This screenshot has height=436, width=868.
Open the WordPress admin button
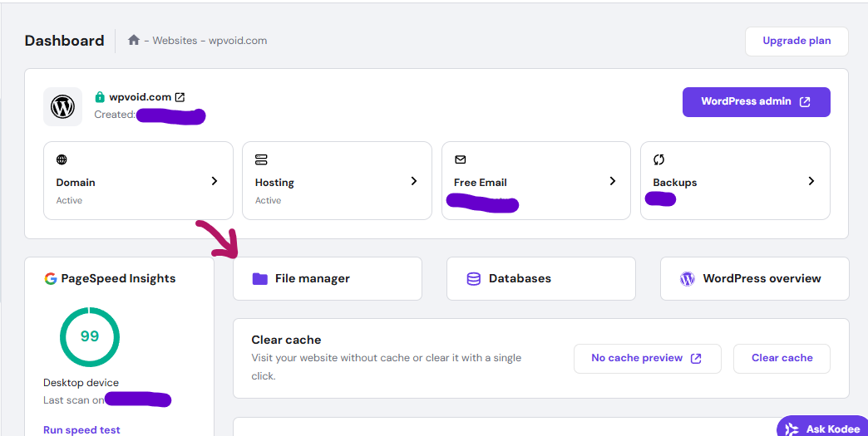tap(757, 101)
